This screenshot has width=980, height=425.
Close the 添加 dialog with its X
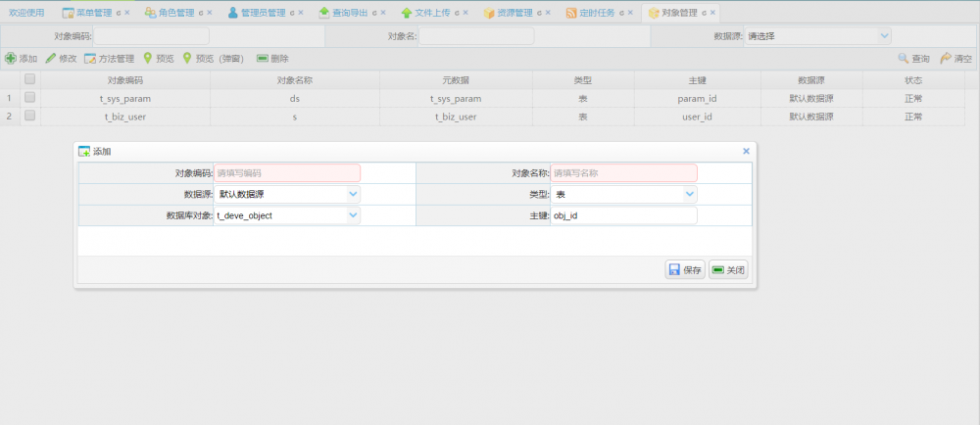[746, 151]
